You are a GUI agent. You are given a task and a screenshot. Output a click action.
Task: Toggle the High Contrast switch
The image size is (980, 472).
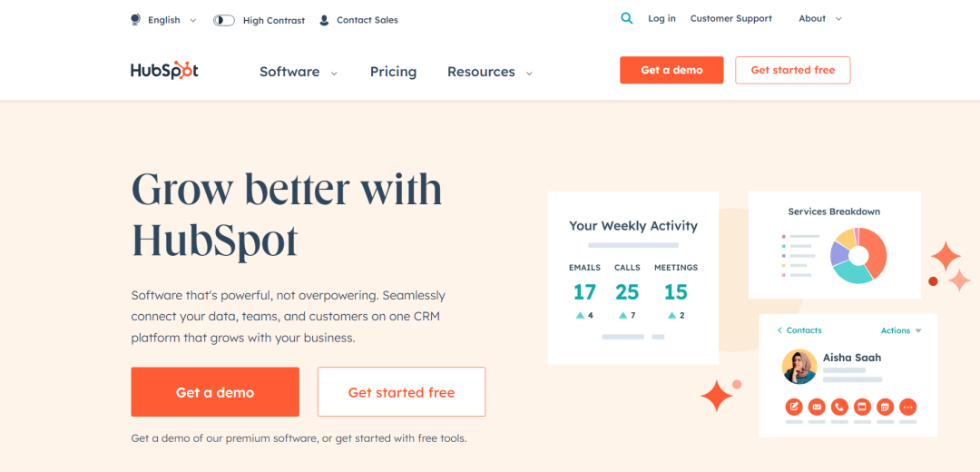tap(224, 20)
